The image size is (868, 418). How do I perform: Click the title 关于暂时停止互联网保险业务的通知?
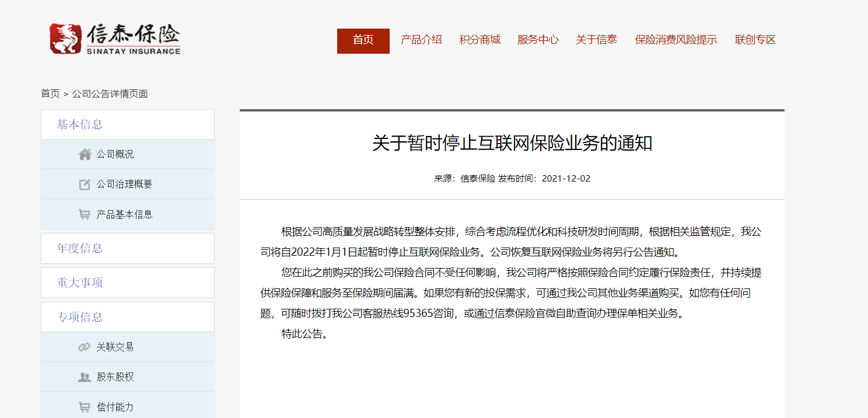[512, 143]
